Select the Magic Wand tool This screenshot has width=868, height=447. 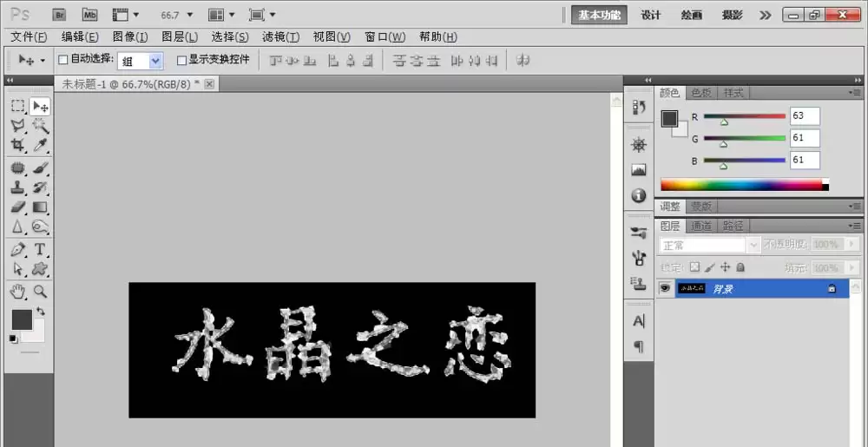click(x=40, y=126)
